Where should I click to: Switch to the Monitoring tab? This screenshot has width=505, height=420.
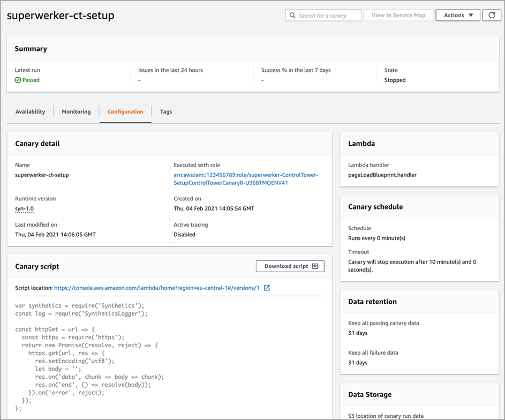pyautogui.click(x=77, y=111)
